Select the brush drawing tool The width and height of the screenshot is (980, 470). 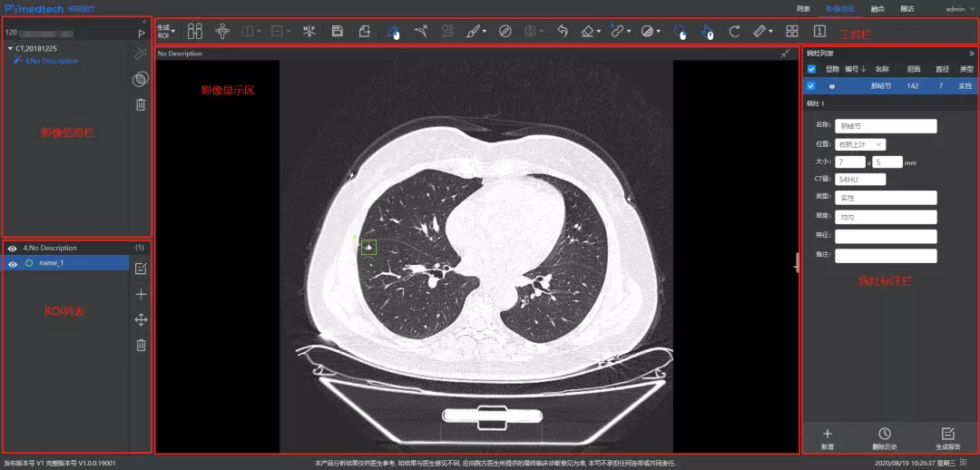(473, 32)
